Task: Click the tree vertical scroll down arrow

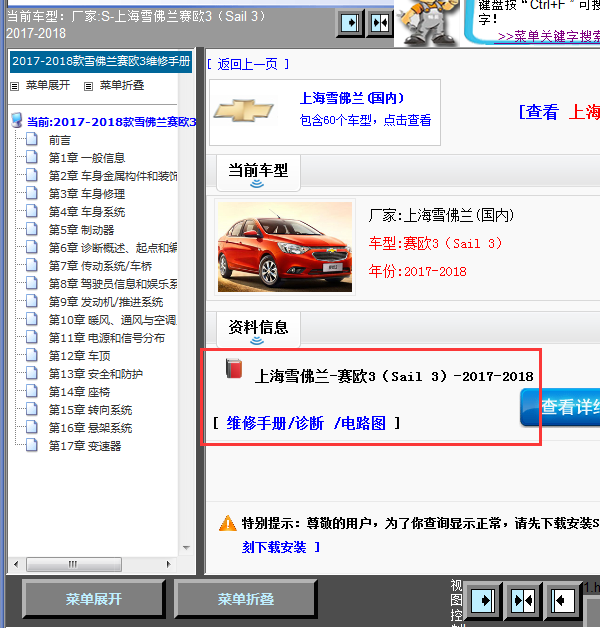Action: [x=186, y=547]
